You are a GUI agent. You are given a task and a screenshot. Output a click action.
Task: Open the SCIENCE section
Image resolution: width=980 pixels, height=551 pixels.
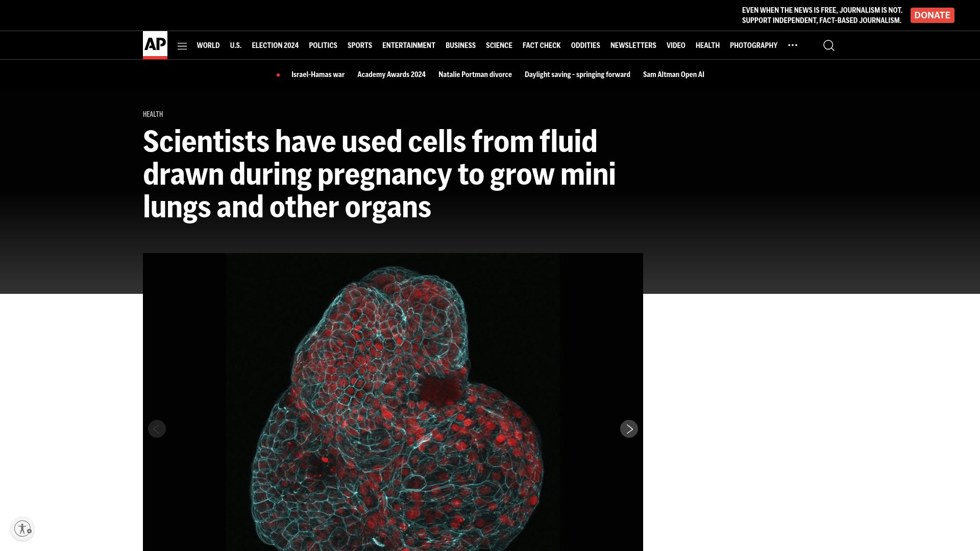pyautogui.click(x=499, y=45)
